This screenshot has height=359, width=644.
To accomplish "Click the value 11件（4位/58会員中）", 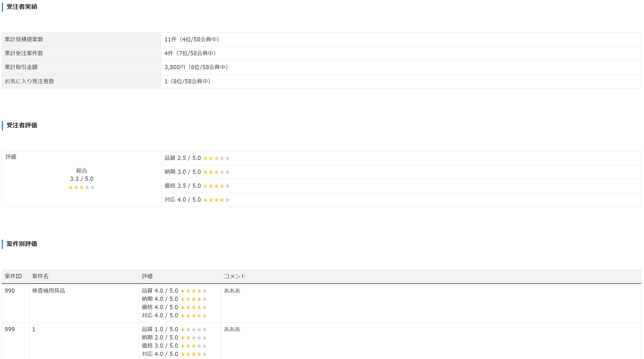I will [192, 39].
